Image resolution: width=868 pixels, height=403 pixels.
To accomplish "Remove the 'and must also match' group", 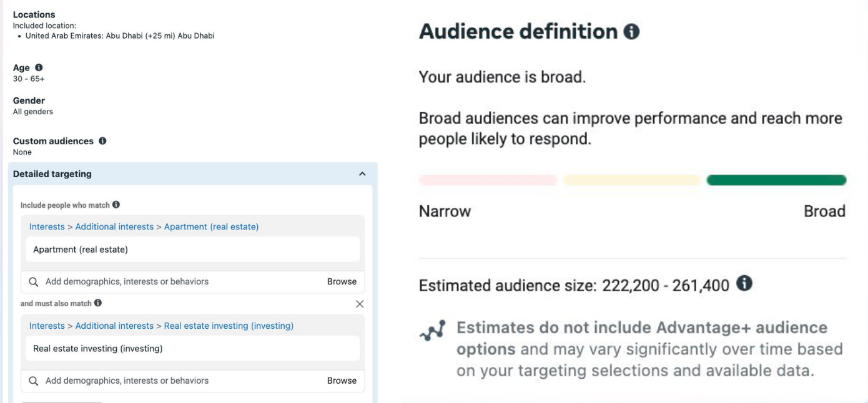I will coord(360,304).
